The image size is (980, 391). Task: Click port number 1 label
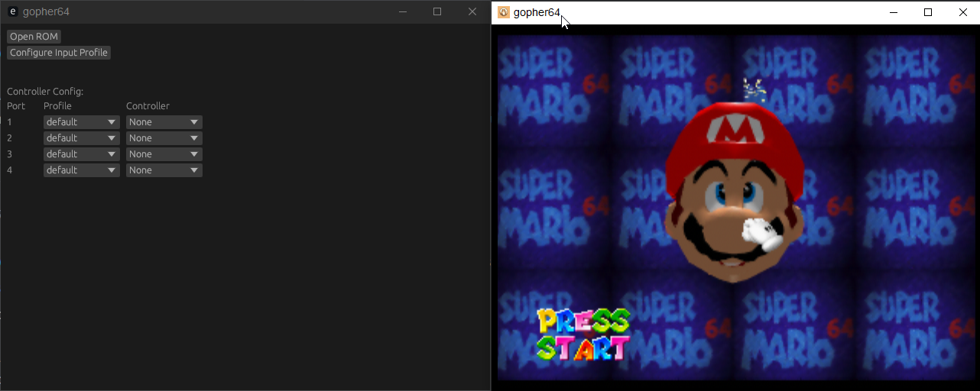point(10,122)
